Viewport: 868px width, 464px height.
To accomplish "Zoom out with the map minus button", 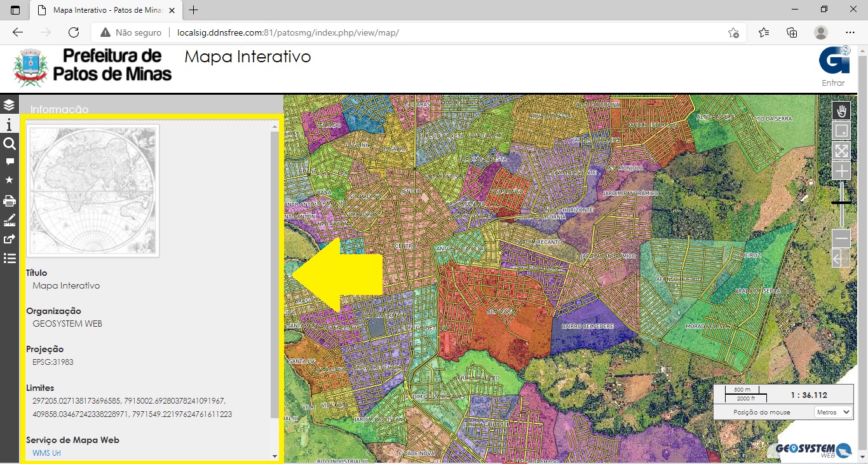I will tap(841, 238).
